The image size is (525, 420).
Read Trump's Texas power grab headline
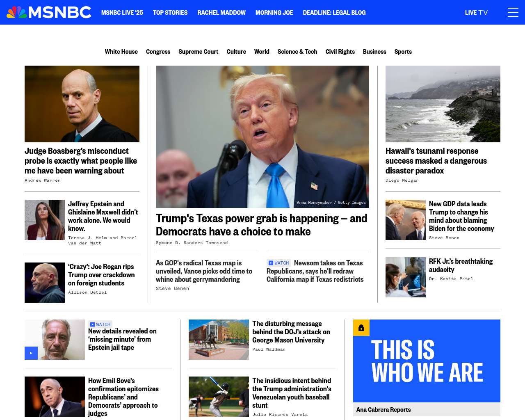tap(262, 225)
